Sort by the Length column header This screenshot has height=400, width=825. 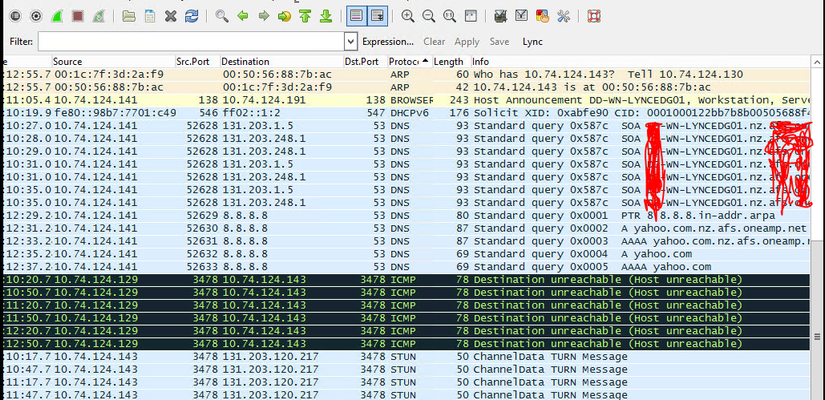point(451,62)
